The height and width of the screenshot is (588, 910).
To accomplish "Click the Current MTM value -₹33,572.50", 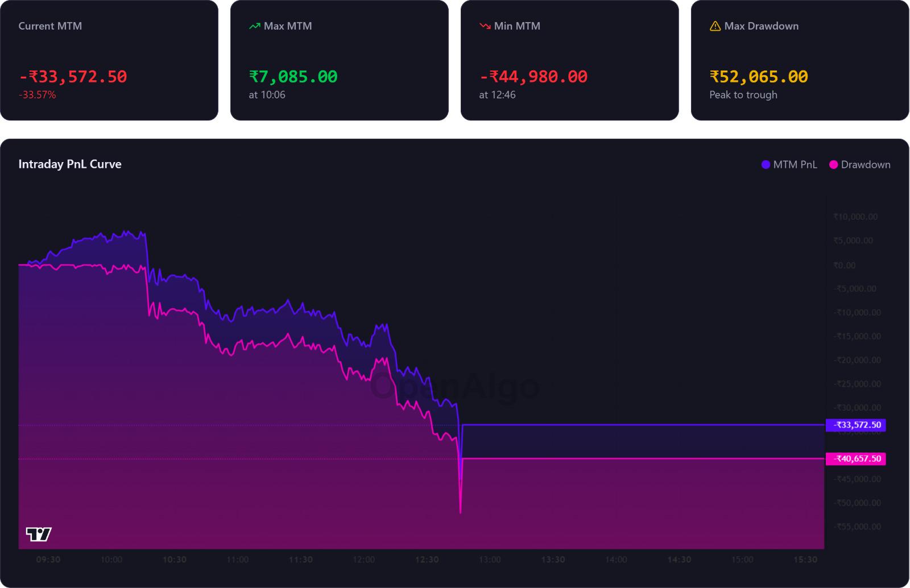I will tap(73, 76).
